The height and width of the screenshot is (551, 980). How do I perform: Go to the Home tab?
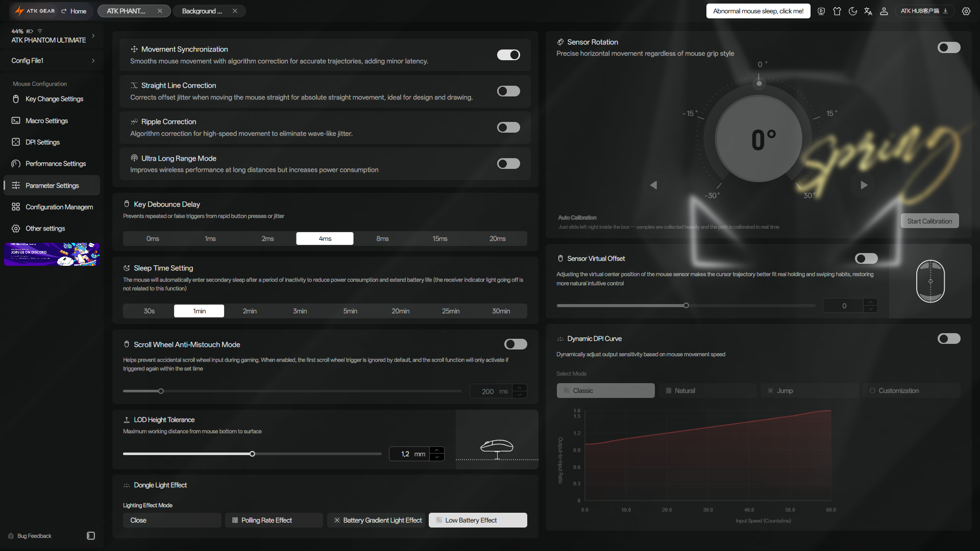click(x=74, y=11)
